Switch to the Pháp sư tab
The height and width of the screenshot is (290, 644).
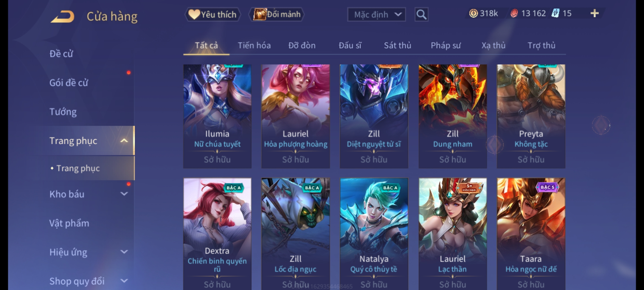coord(445,45)
